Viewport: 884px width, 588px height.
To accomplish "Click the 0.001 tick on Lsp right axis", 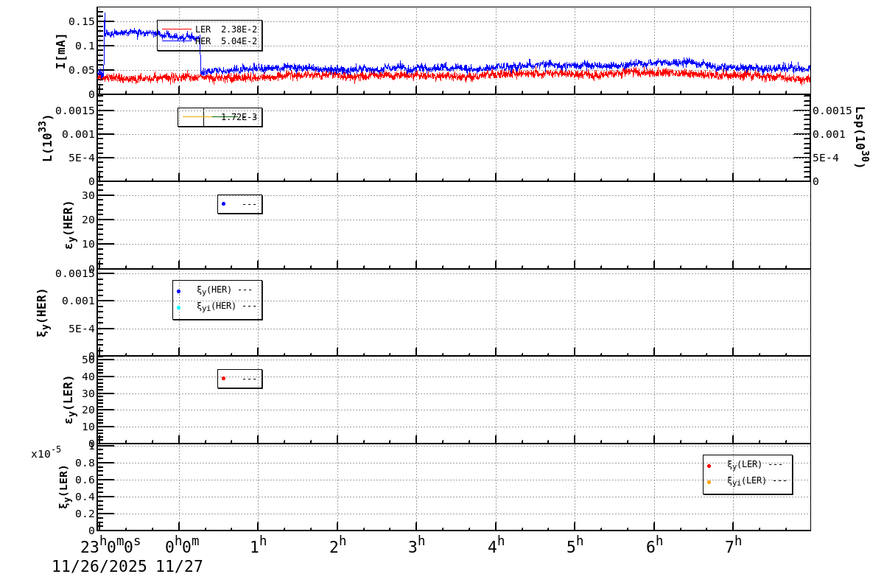I will coord(829,134).
